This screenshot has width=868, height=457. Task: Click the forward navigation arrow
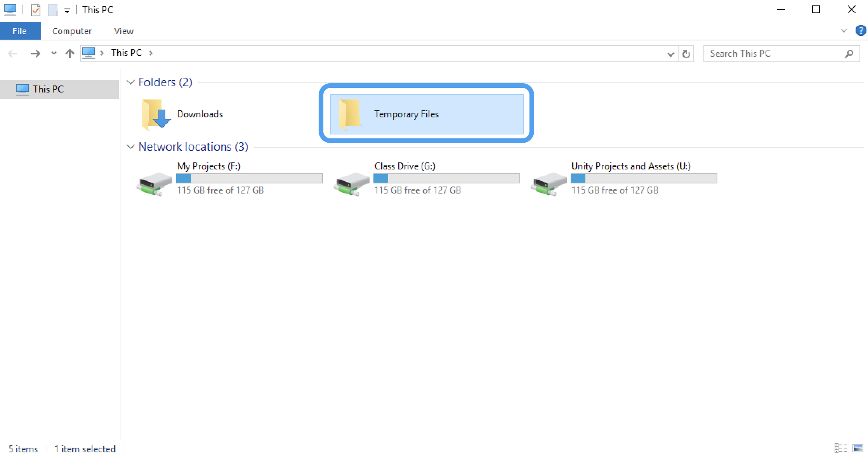(35, 54)
